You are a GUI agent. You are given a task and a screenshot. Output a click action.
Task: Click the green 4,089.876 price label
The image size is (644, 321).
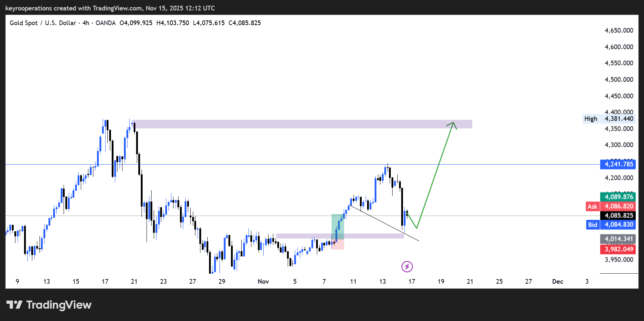(x=618, y=197)
